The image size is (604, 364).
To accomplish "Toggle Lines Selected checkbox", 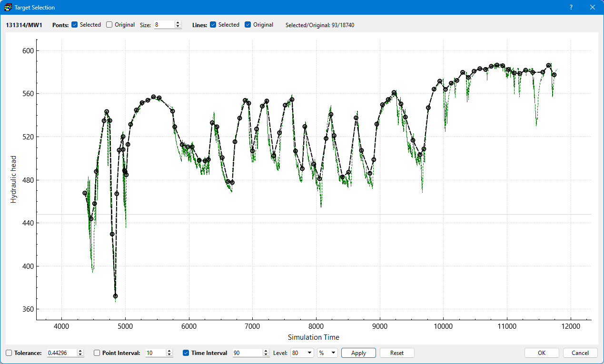I will coord(213,25).
